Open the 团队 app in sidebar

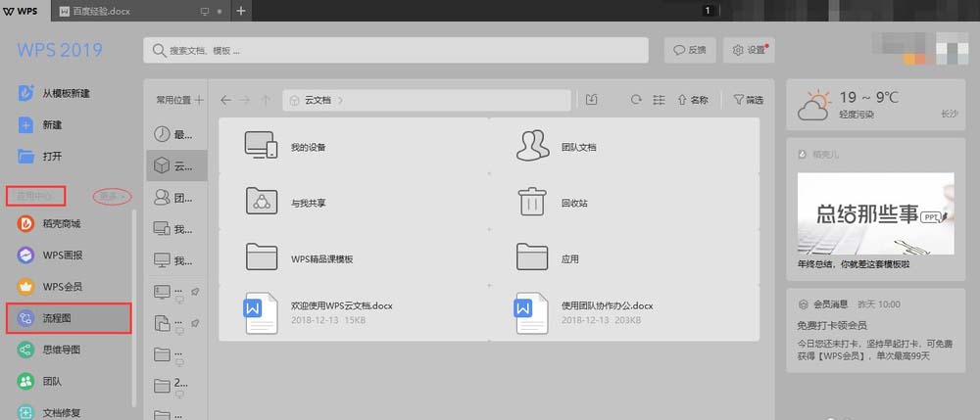coord(40,381)
